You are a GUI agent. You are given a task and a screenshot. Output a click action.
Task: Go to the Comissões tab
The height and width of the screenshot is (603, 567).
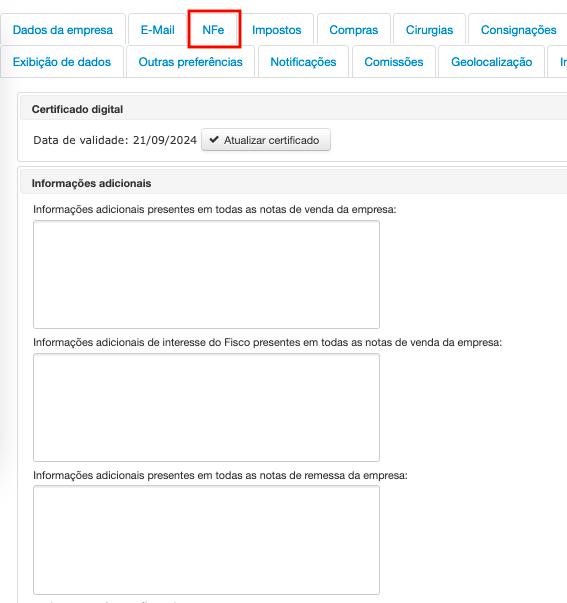click(x=394, y=62)
